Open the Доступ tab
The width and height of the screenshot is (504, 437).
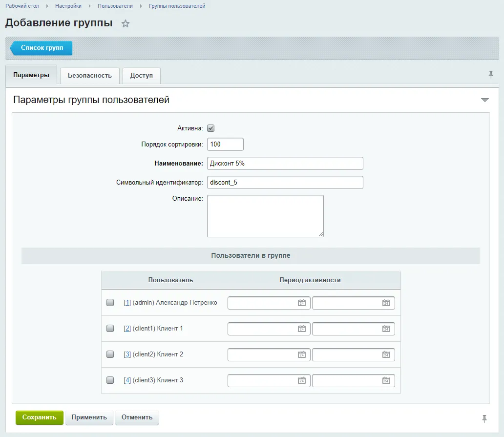coord(141,76)
